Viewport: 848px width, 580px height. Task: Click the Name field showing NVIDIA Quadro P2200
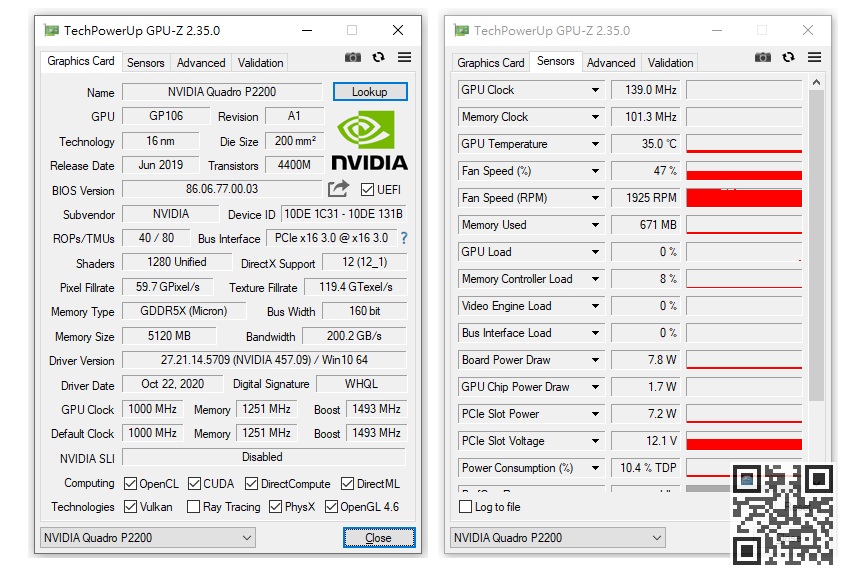[x=222, y=92]
